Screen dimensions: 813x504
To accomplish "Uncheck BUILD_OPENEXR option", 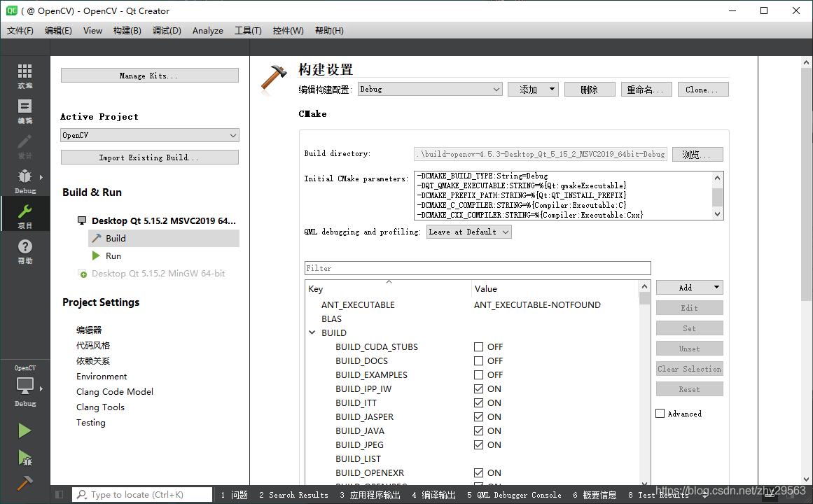I will [x=478, y=473].
